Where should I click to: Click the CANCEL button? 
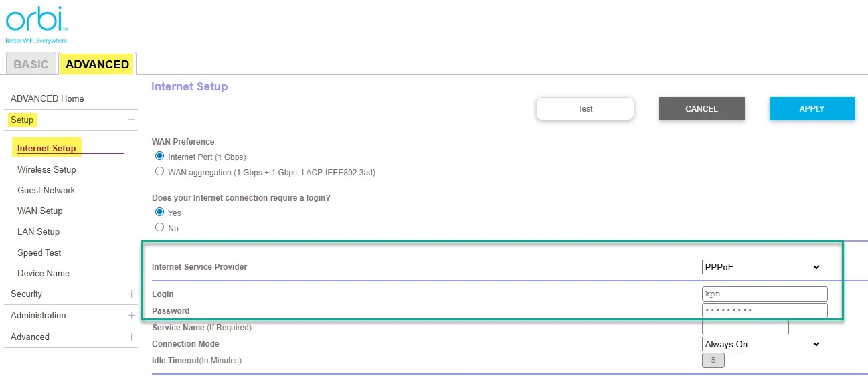click(701, 108)
